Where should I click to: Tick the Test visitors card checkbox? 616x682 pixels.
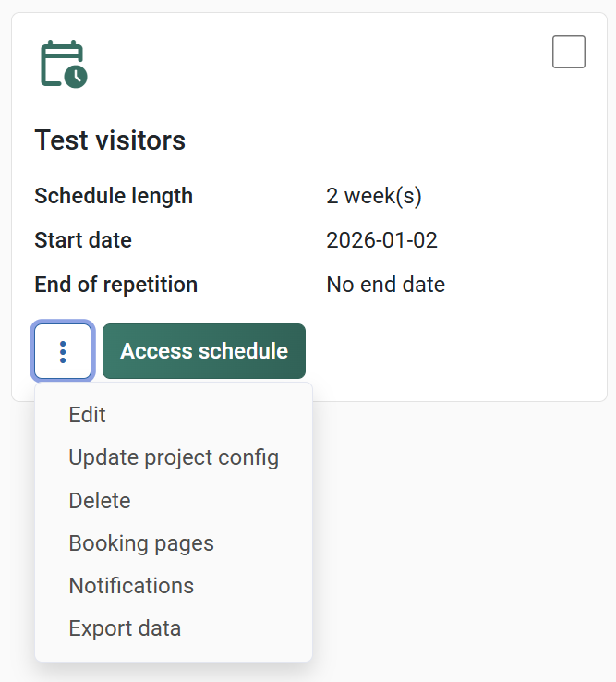tap(568, 52)
